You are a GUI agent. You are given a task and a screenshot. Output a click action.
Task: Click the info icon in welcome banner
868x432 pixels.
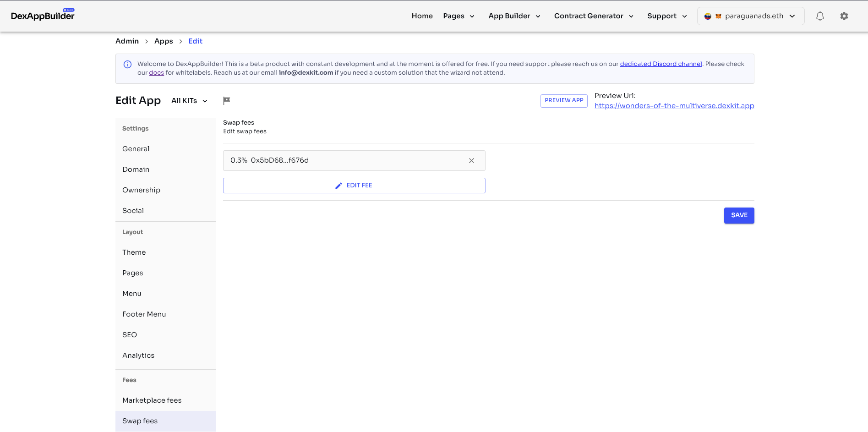pyautogui.click(x=128, y=65)
